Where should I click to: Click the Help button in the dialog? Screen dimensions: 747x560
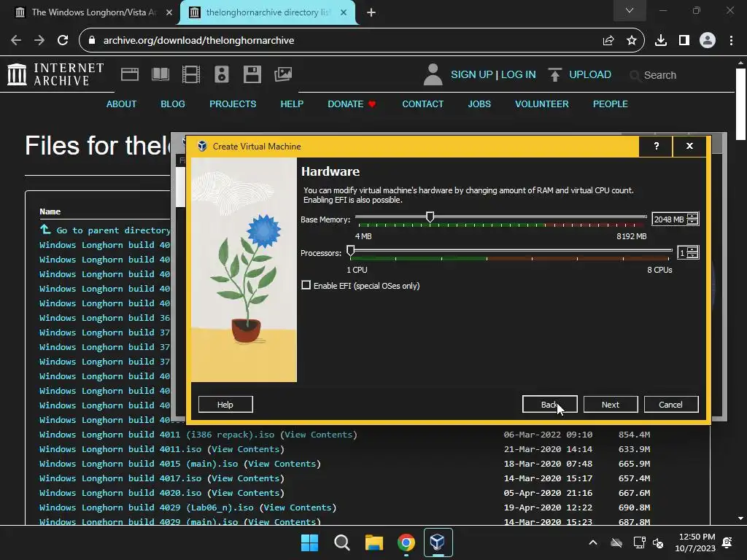pos(225,404)
